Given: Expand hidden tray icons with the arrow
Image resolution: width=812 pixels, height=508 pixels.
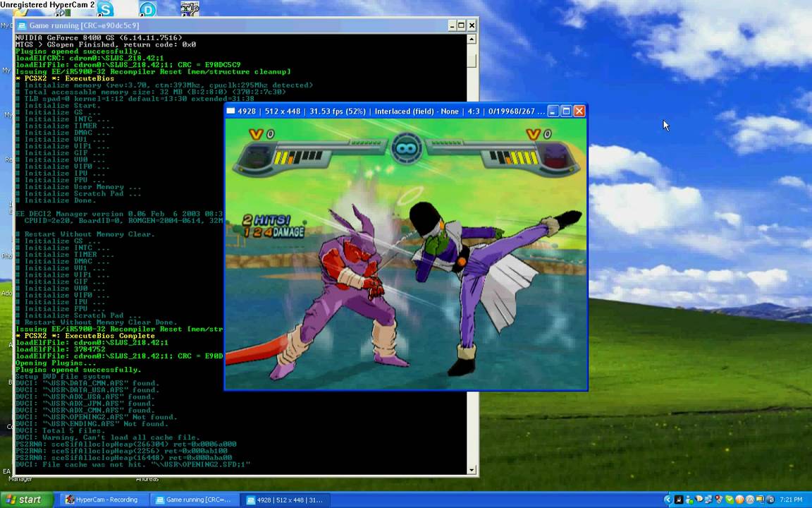Looking at the screenshot, I should coord(668,500).
